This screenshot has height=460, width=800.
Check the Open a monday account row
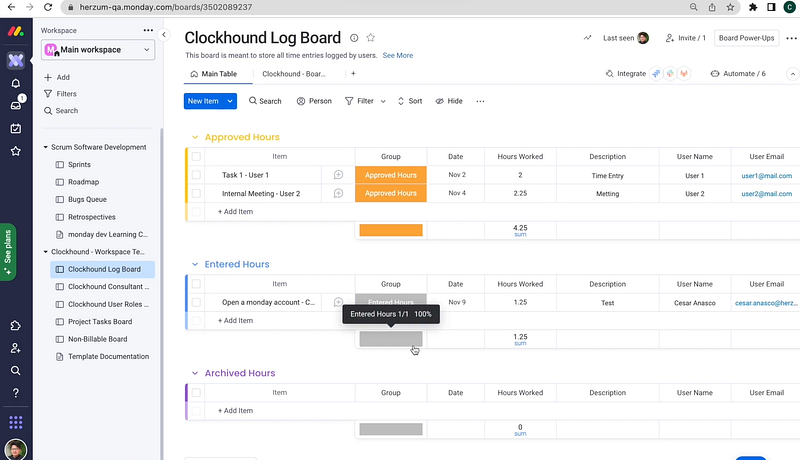[x=196, y=302]
